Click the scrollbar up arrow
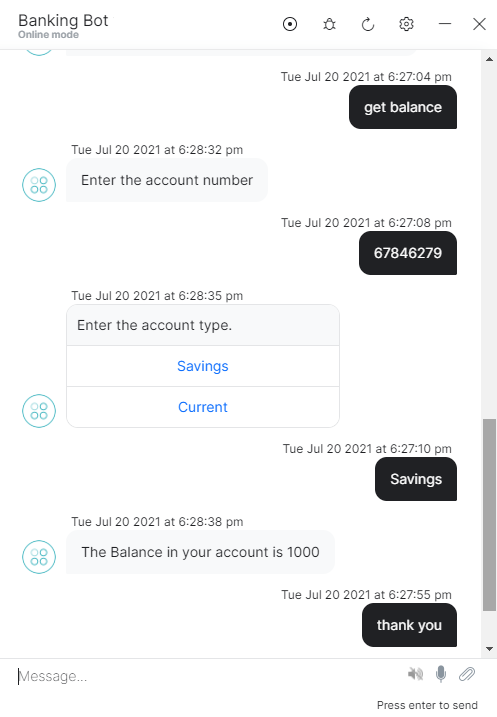Viewport: 497px width, 717px height. [x=489, y=59]
